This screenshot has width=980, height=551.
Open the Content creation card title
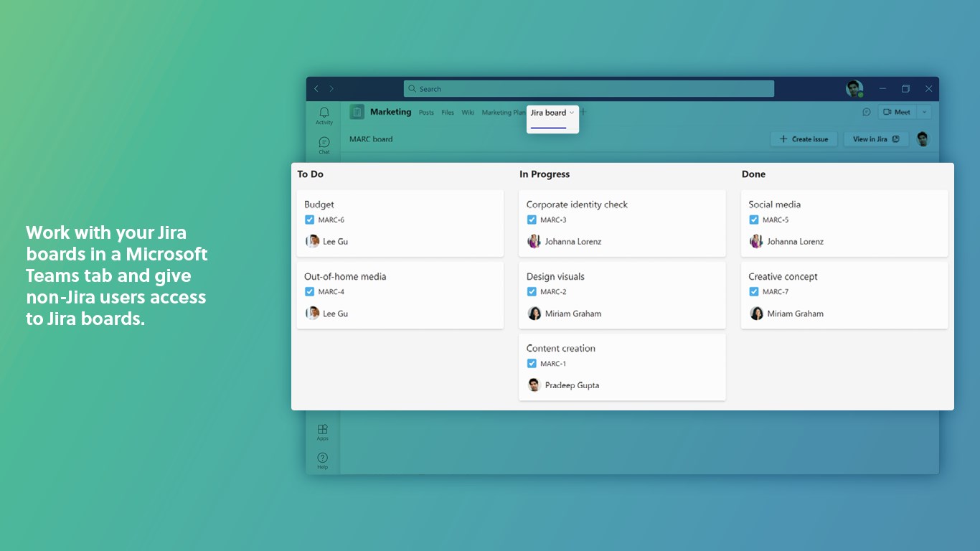coord(561,348)
